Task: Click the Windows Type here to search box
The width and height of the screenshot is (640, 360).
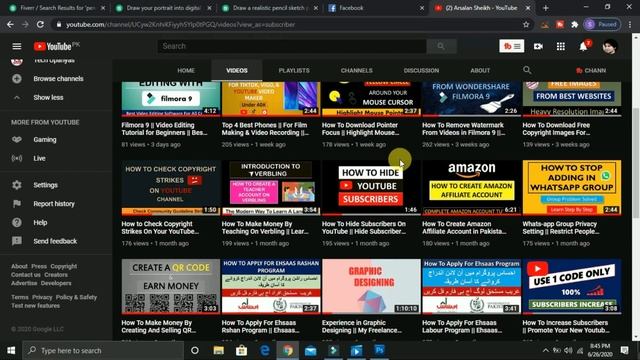Action: 103,350
